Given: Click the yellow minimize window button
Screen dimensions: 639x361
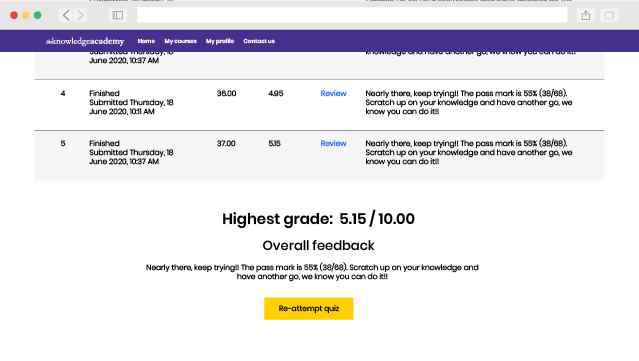Looking at the screenshot, I should [26, 15].
